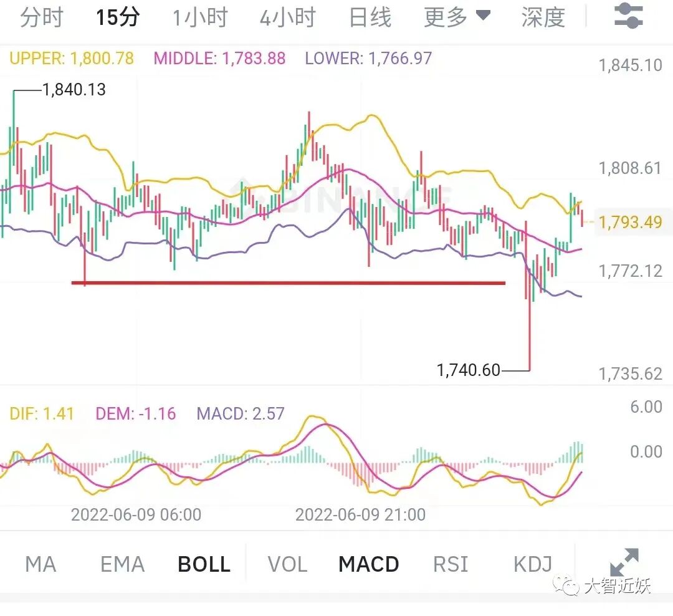Screen dimensions: 673x616
Task: Select the 15分 interval tab
Action: (x=118, y=17)
